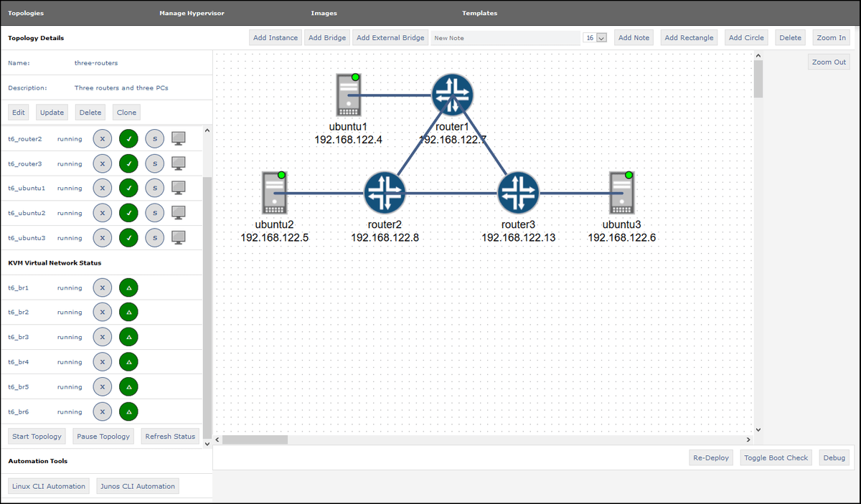The width and height of the screenshot is (861, 504).
Task: Click the green status dot on ubuntu3's icon
Action: click(629, 174)
